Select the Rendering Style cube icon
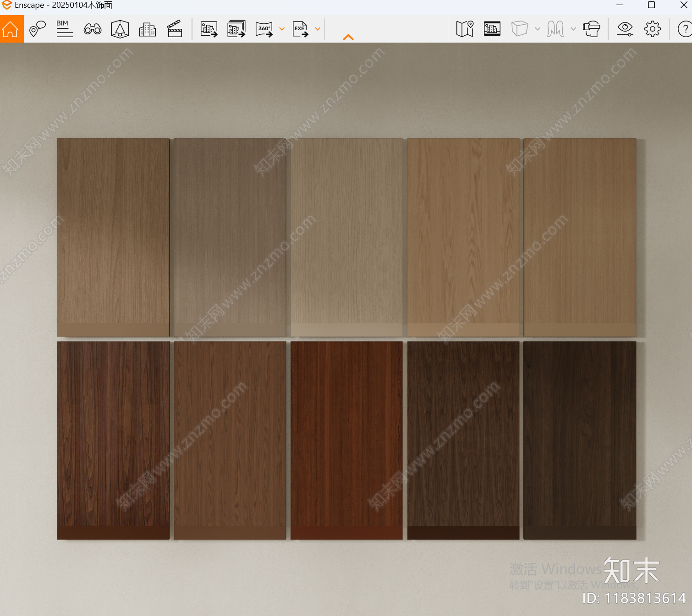The height and width of the screenshot is (616, 692). [x=520, y=29]
